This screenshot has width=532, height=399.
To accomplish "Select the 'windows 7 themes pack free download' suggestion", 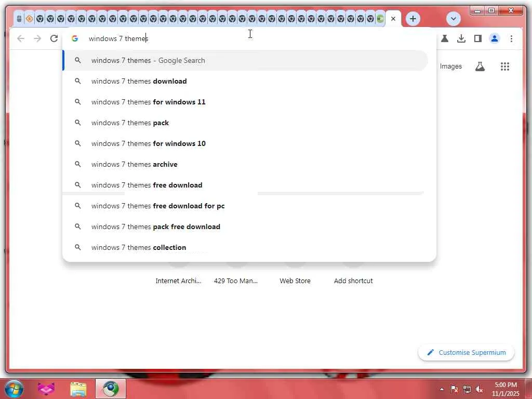I will point(245,227).
